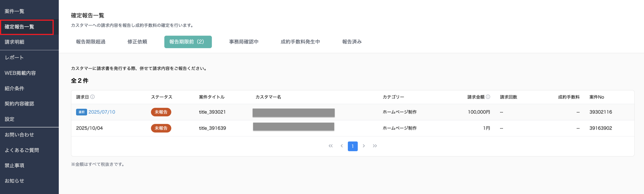Image resolution: width=644 pixels, height=194 pixels.
Task: Go to the next page arrow
Action: (364, 146)
